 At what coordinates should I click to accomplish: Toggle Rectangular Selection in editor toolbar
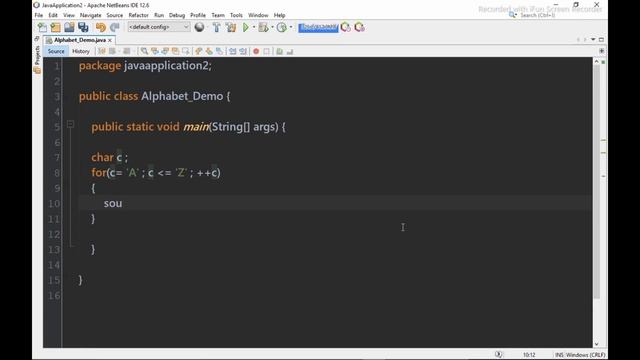[186, 51]
